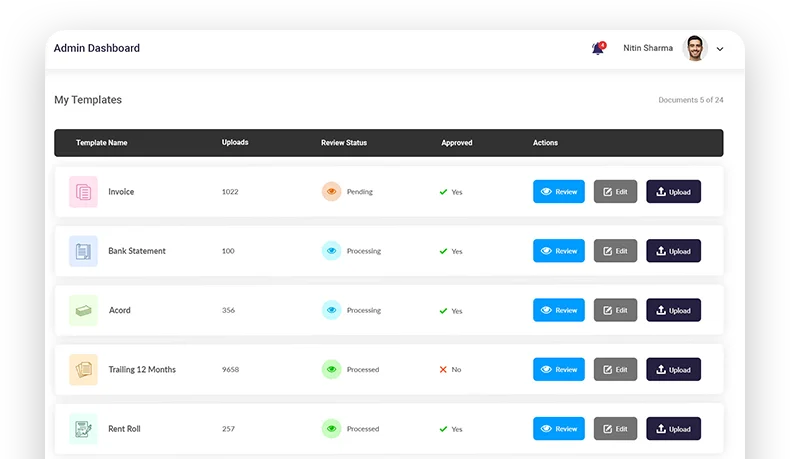Click the Admin Dashboard title
Screen dimensions: 790x459
point(97,48)
